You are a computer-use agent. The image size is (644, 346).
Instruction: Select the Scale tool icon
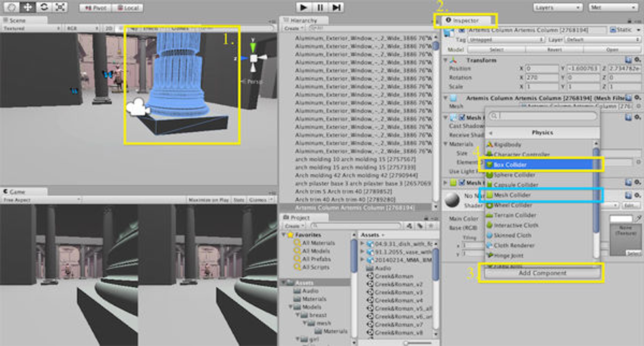tap(60, 7)
